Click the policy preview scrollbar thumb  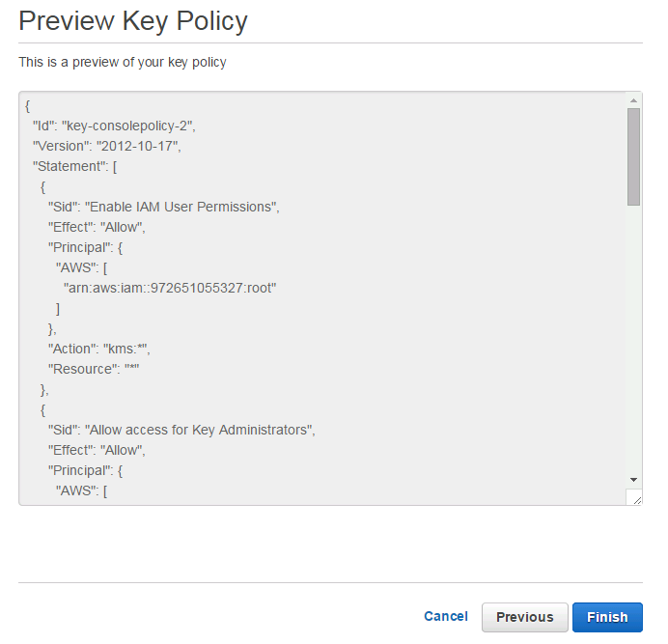[633, 156]
